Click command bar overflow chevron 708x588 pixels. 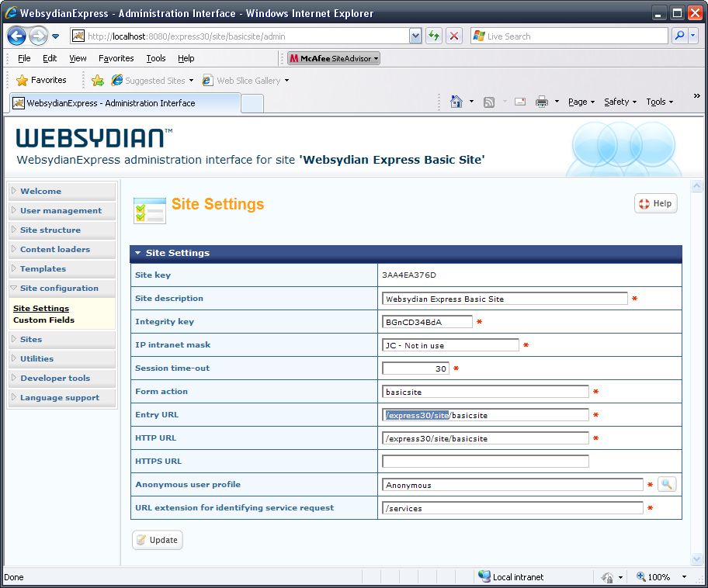pyautogui.click(x=696, y=95)
